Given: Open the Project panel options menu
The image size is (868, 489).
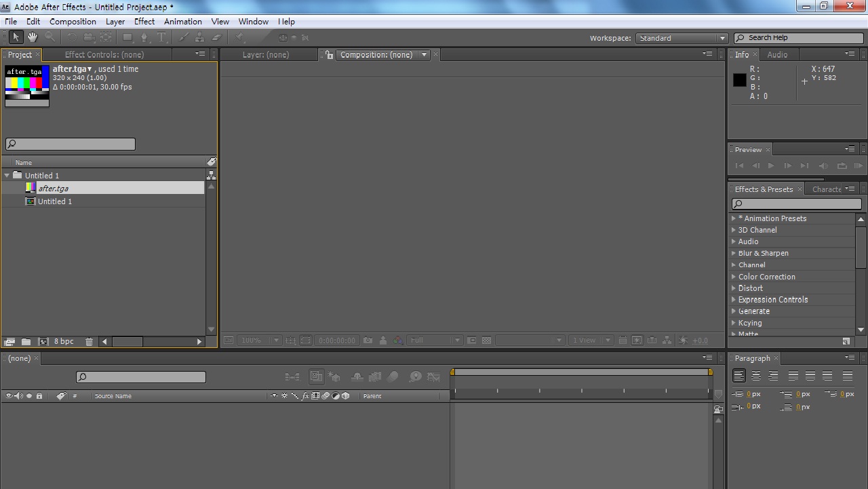Looking at the screenshot, I should (200, 54).
